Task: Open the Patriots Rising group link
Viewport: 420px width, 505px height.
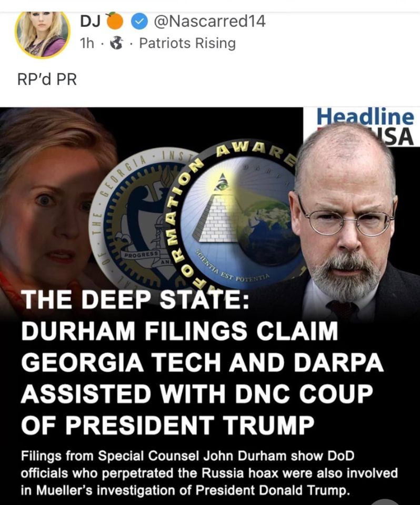Action: coord(187,44)
